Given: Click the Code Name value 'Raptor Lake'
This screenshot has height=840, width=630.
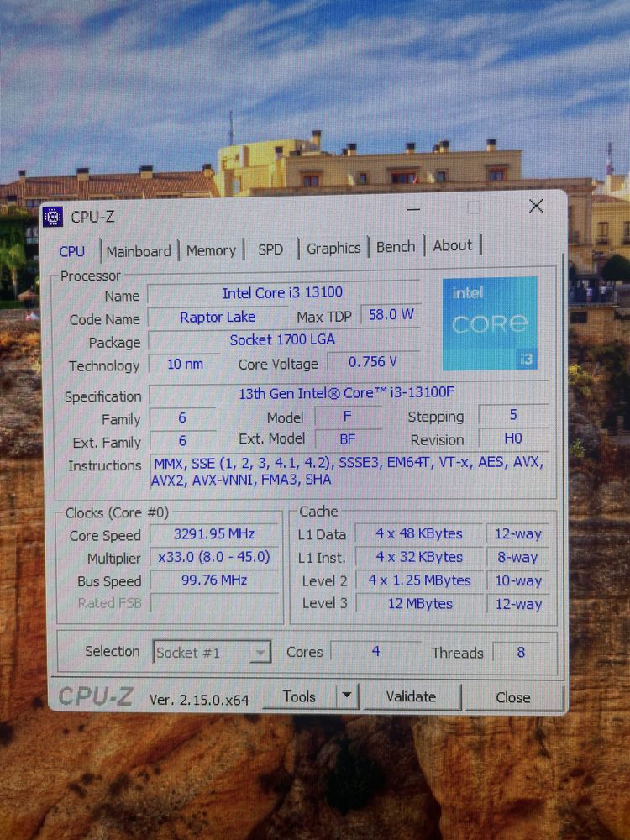Looking at the screenshot, I should pos(218,318).
